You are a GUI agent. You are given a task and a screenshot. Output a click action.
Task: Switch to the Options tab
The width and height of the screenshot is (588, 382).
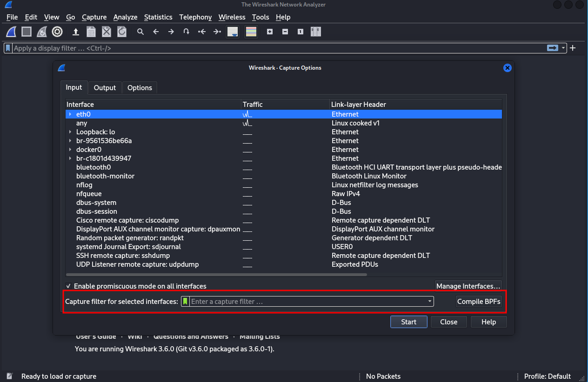pos(140,88)
